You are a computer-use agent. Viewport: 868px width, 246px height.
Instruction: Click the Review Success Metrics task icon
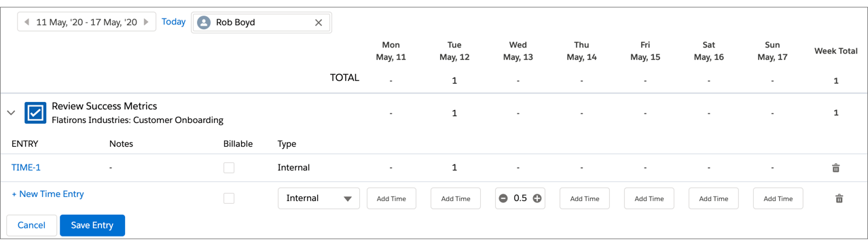(x=35, y=113)
